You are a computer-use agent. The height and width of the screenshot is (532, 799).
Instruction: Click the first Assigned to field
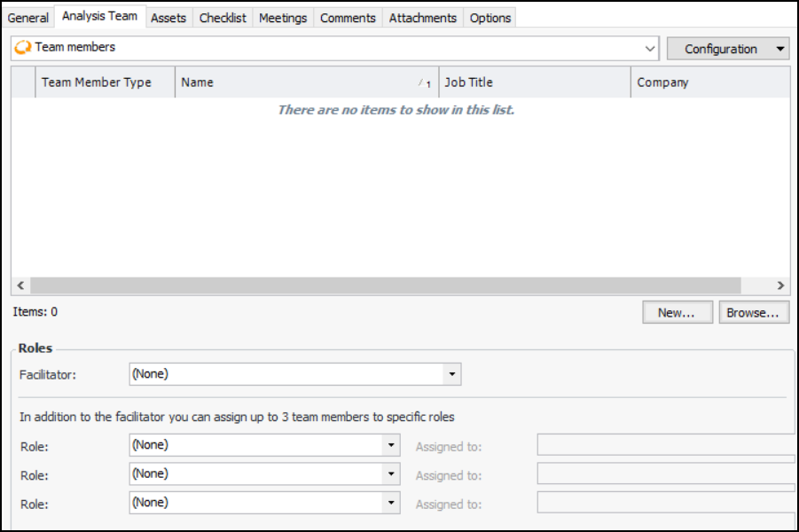[668, 445]
